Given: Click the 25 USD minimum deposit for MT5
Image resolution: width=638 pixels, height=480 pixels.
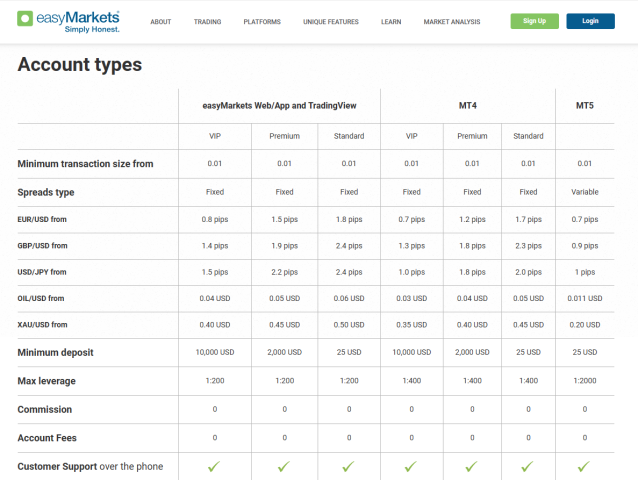Looking at the screenshot, I should pyautogui.click(x=585, y=352).
